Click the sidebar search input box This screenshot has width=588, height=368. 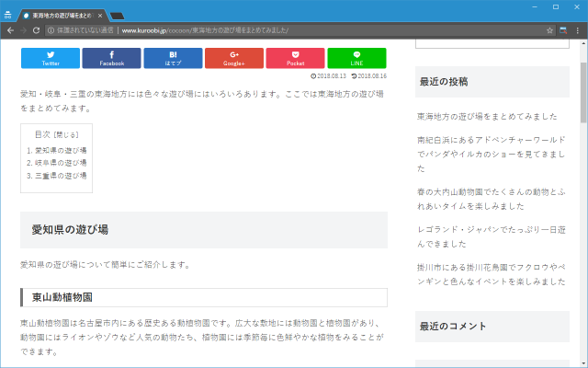(x=492, y=43)
